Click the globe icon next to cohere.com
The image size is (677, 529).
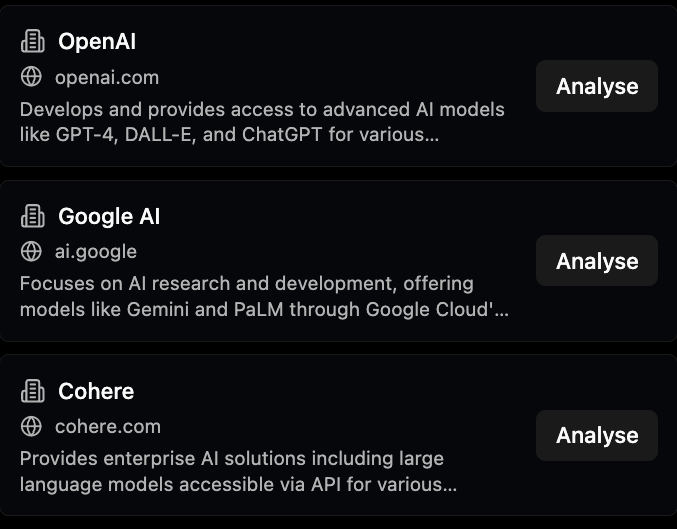point(32,426)
